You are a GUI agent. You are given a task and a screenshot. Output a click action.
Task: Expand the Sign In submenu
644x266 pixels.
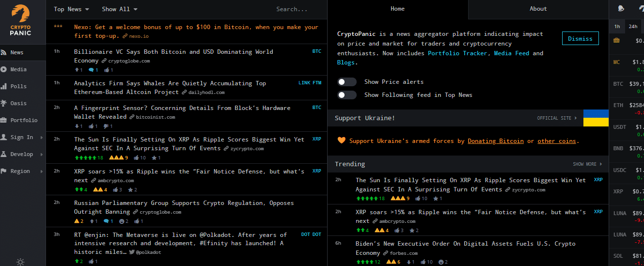click(22, 137)
